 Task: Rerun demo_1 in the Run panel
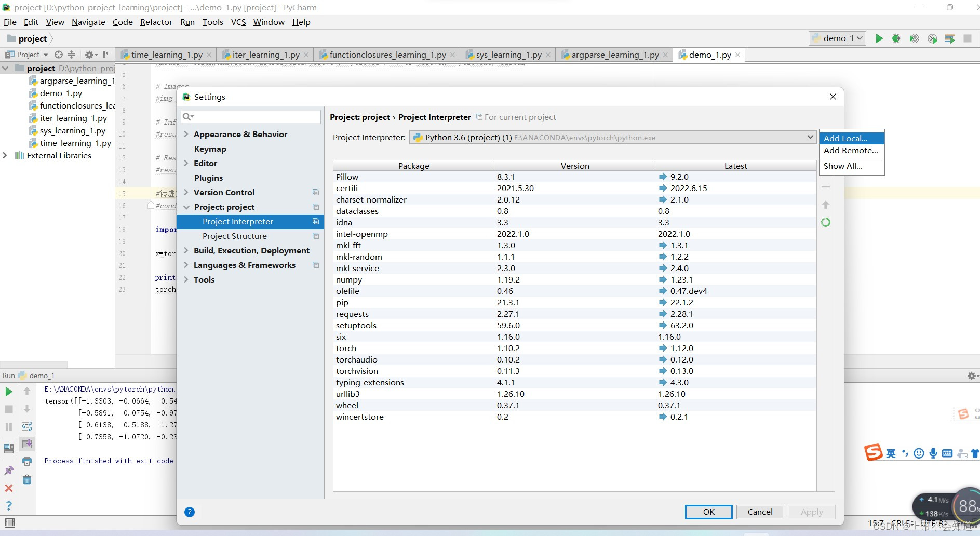9,392
